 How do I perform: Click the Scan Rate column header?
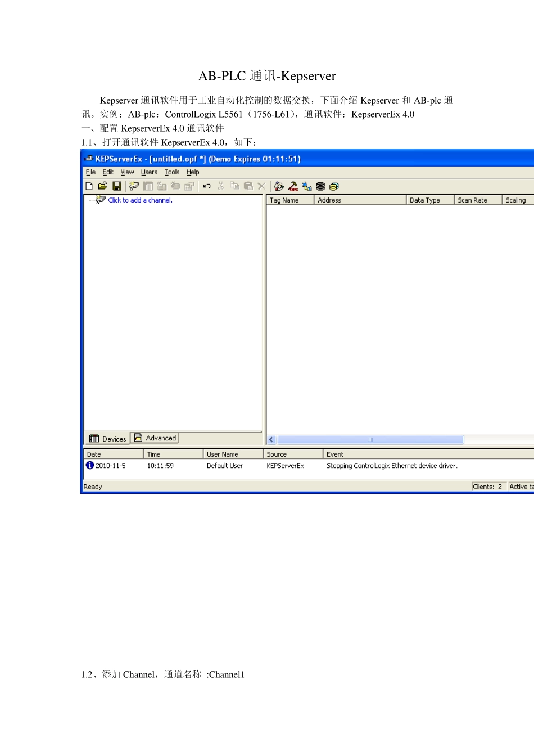pyautogui.click(x=478, y=200)
